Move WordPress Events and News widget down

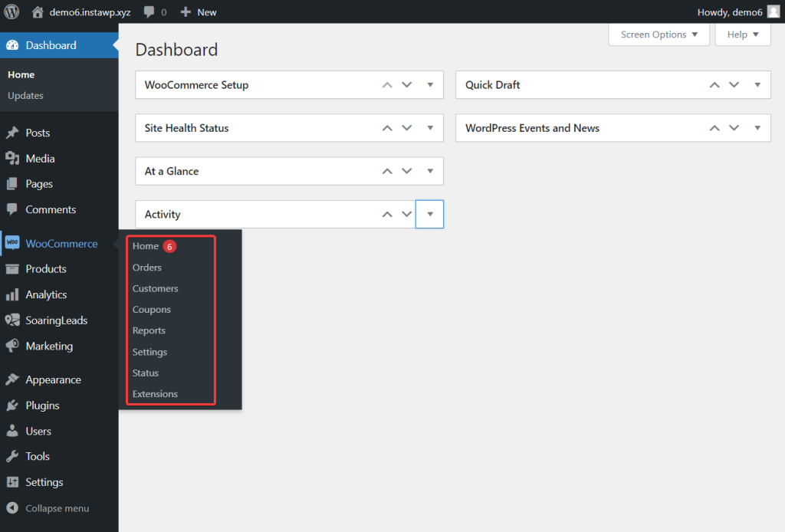point(734,127)
